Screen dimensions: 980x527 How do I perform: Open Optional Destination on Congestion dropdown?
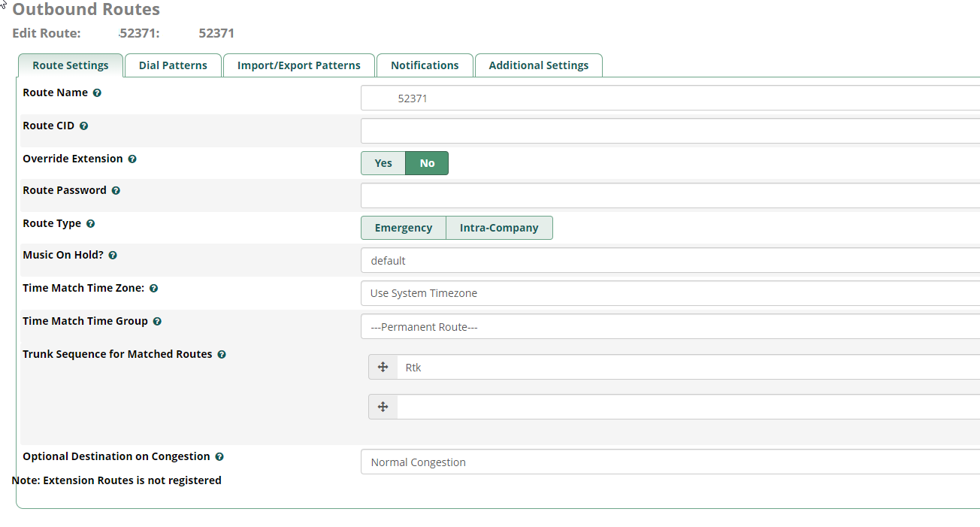pyautogui.click(x=669, y=462)
